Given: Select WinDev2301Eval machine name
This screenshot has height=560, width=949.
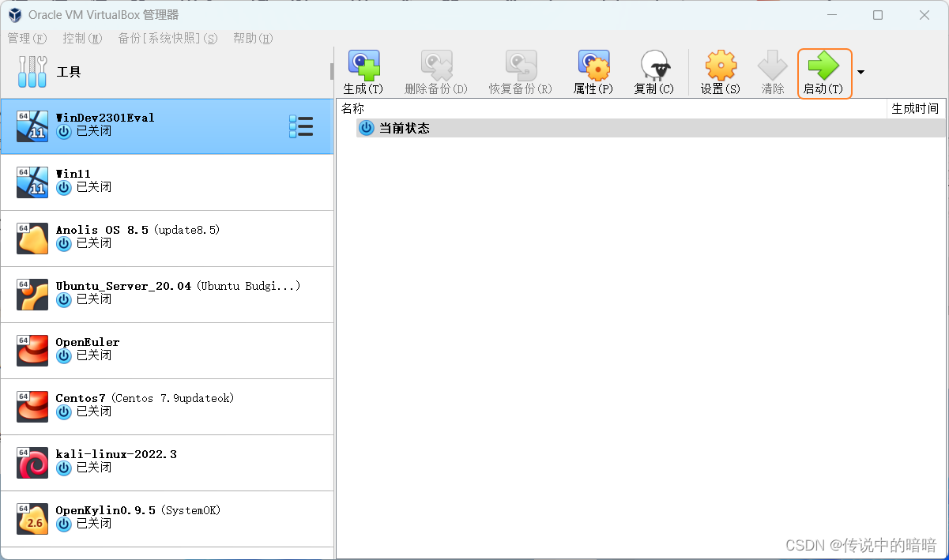Looking at the screenshot, I should pyautogui.click(x=105, y=118).
